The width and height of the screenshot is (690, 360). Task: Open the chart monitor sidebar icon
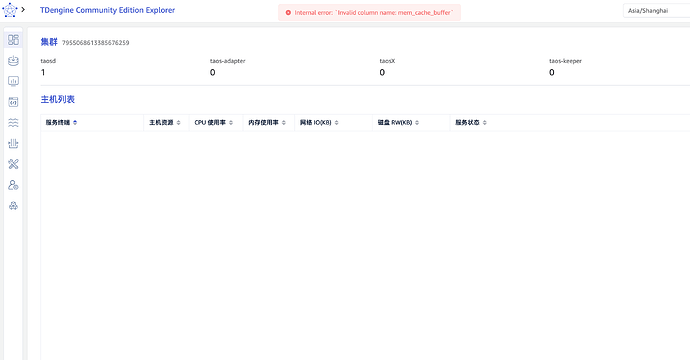tap(13, 81)
